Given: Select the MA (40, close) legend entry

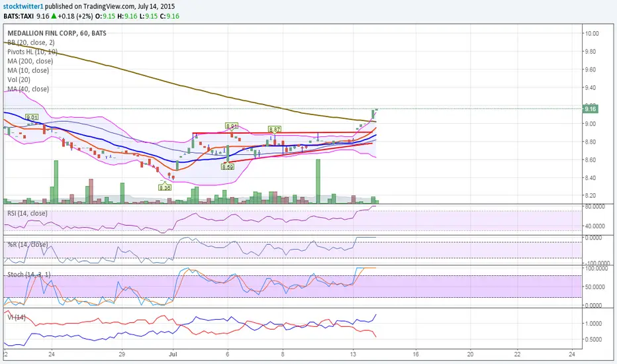Looking at the screenshot, I should point(28,89).
